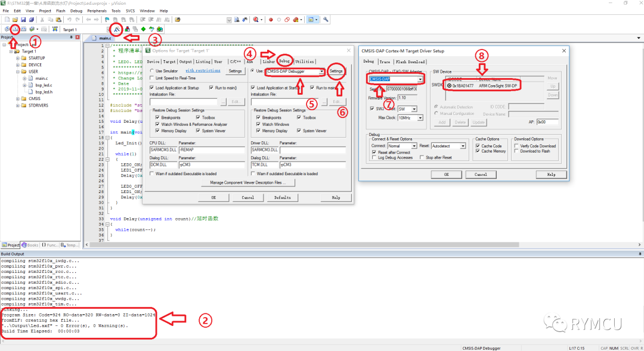Toggle Cache Code checkbox

pyautogui.click(x=478, y=146)
